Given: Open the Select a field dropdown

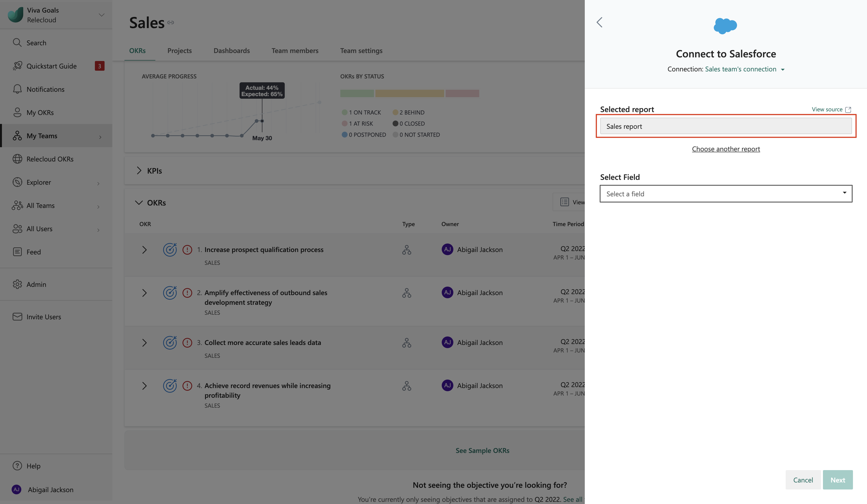Looking at the screenshot, I should click(726, 194).
